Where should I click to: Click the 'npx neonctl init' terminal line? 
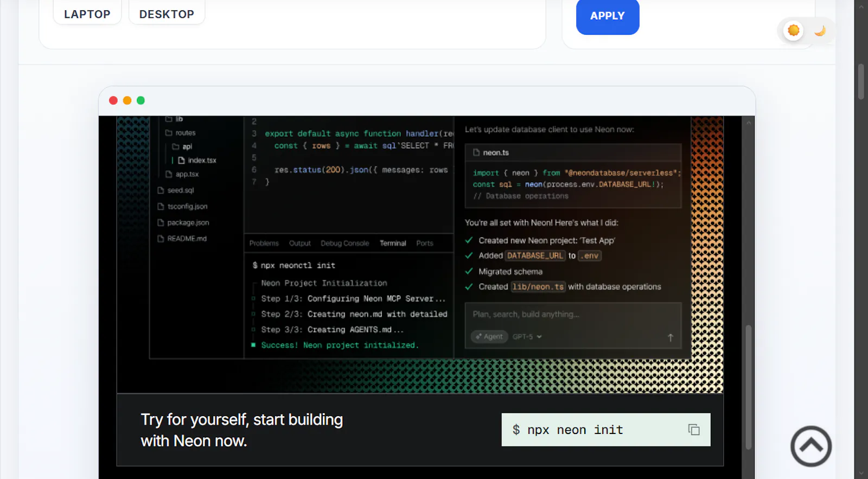coord(294,265)
